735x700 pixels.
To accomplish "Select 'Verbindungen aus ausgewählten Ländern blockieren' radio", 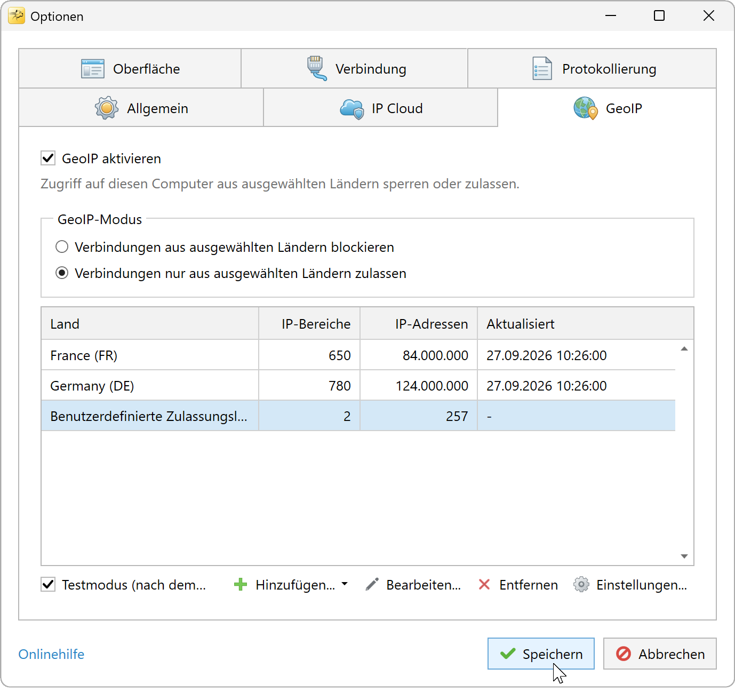I will pyautogui.click(x=62, y=246).
